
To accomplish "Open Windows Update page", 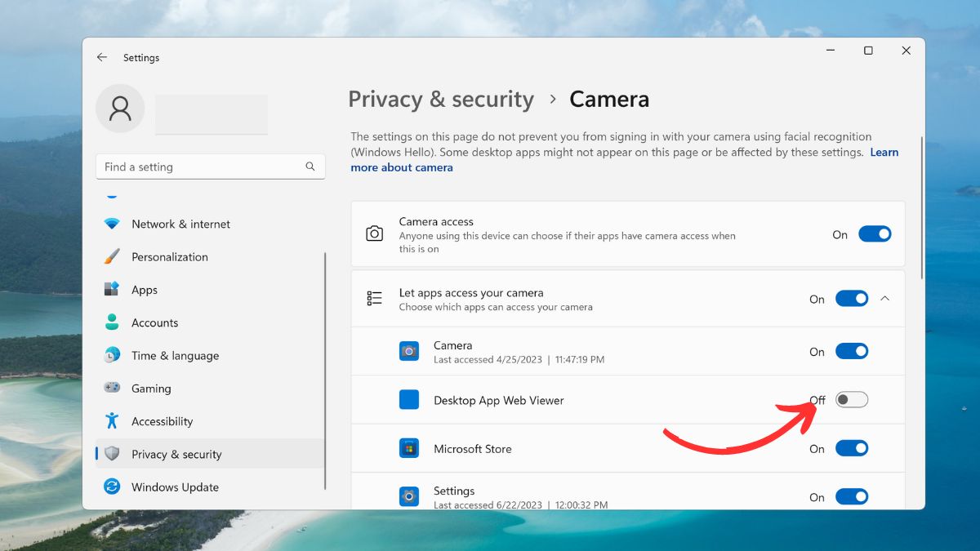I will 210,487.
